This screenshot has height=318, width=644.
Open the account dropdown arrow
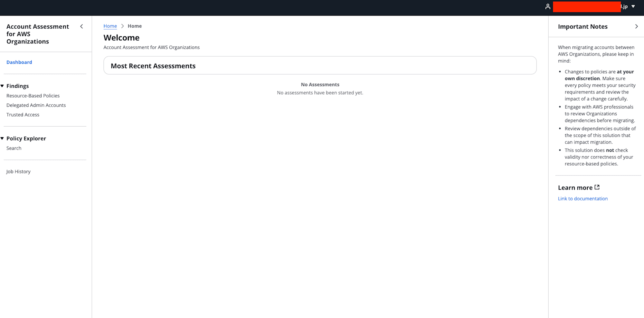633,6
